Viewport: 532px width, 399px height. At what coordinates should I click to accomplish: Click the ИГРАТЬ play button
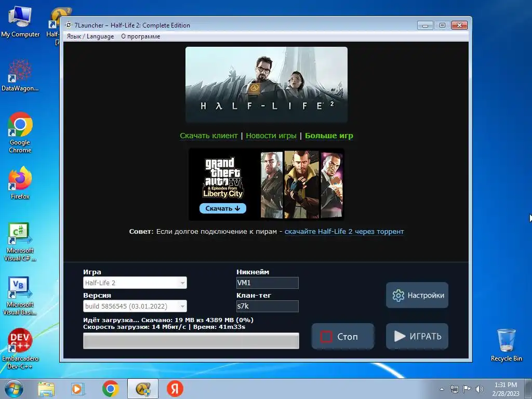coord(417,336)
